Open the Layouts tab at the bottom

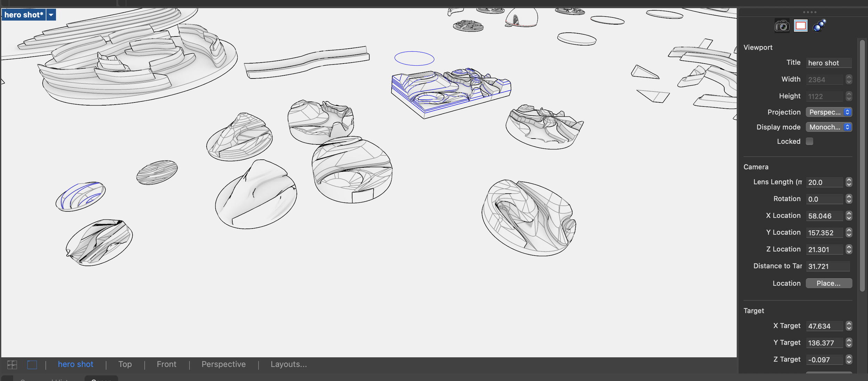[289, 364]
